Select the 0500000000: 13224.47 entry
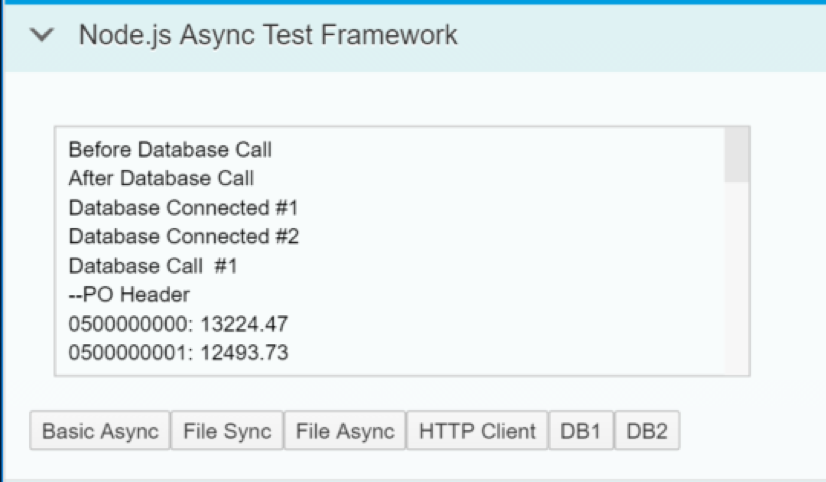Screen dimensions: 826x482 pyautogui.click(x=178, y=323)
